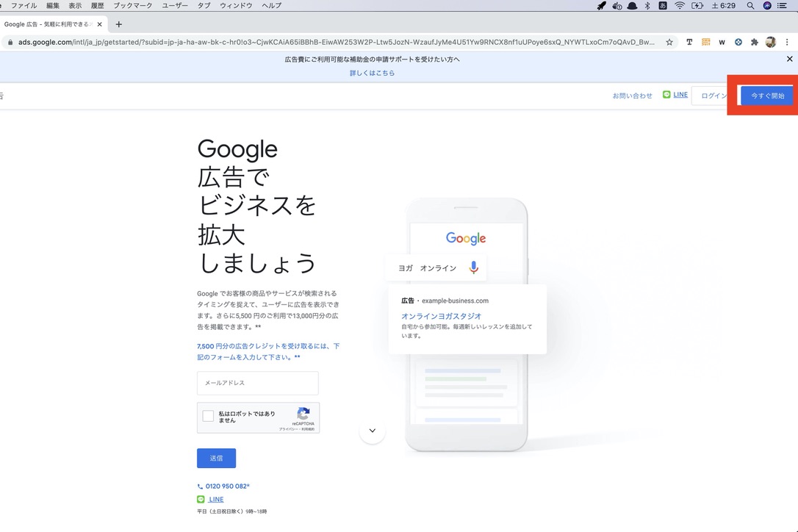Open Notification Center list icon
Image resolution: width=798 pixels, height=532 pixels.
pyautogui.click(x=783, y=6)
